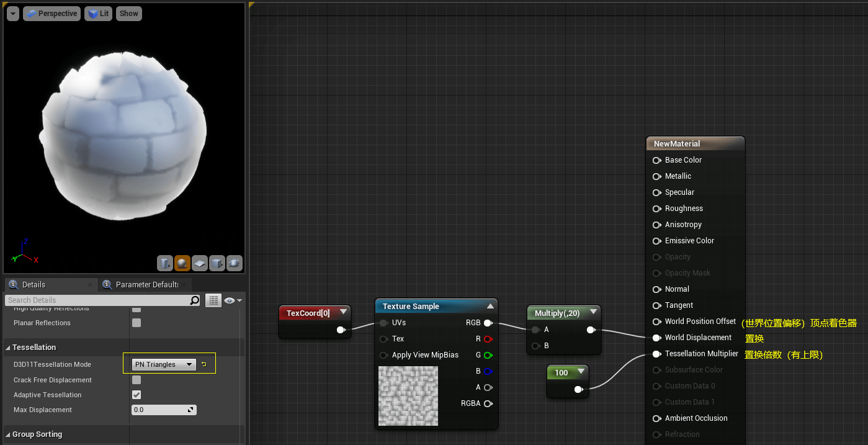Click the Max Displacement value field
868x445 pixels.
[164, 410]
